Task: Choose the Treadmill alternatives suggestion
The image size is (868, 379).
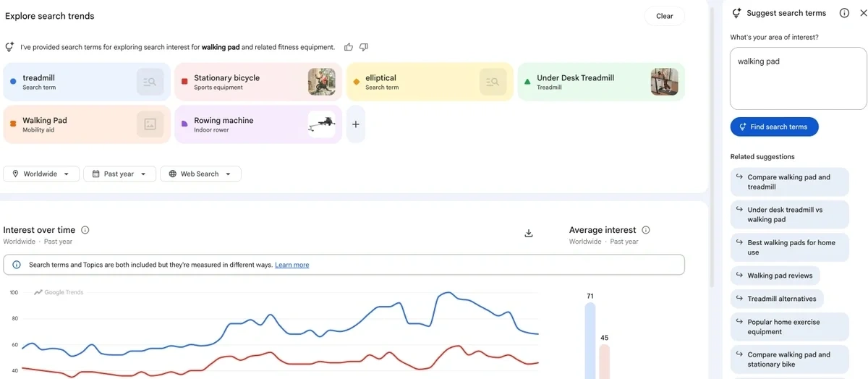Action: coord(777,299)
